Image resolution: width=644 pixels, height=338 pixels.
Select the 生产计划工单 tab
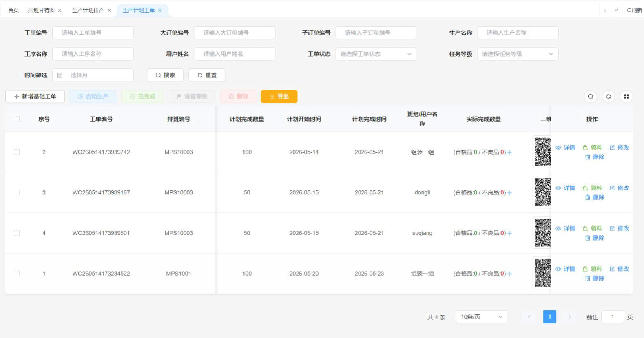(139, 10)
